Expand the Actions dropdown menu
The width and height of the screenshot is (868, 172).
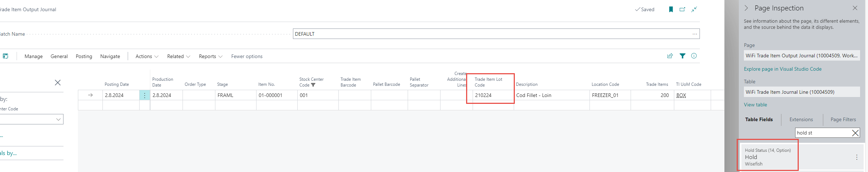pos(147,57)
